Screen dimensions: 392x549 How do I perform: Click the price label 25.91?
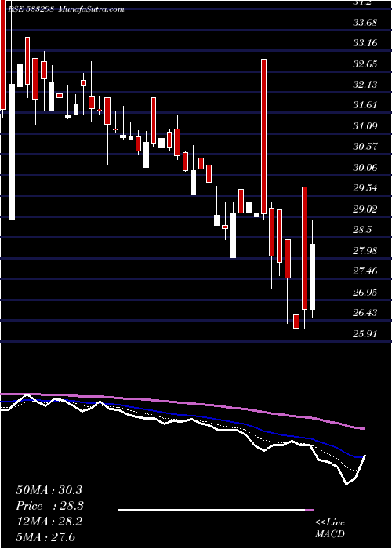[x=365, y=334]
